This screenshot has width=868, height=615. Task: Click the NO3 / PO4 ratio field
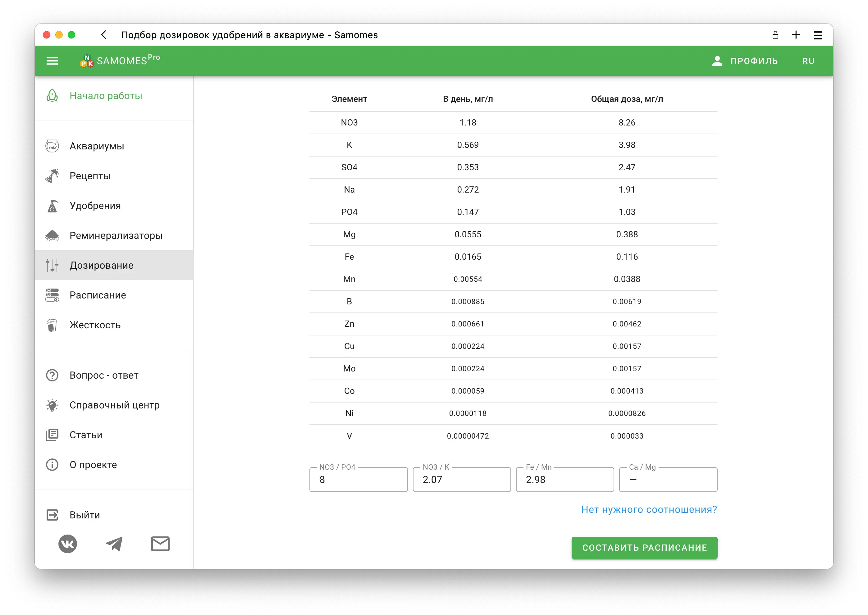(x=358, y=480)
